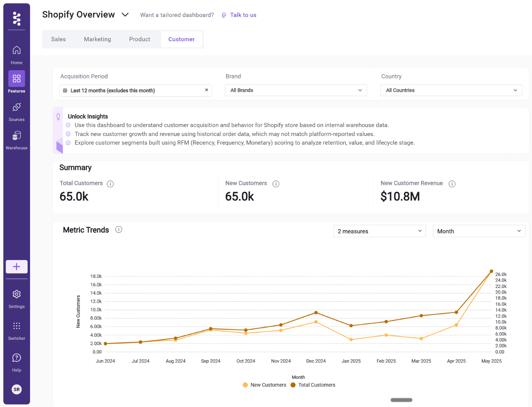This screenshot has height=407, width=532.
Task: Click the lightbulb icon in Unlock Insights
Action: 58,117
